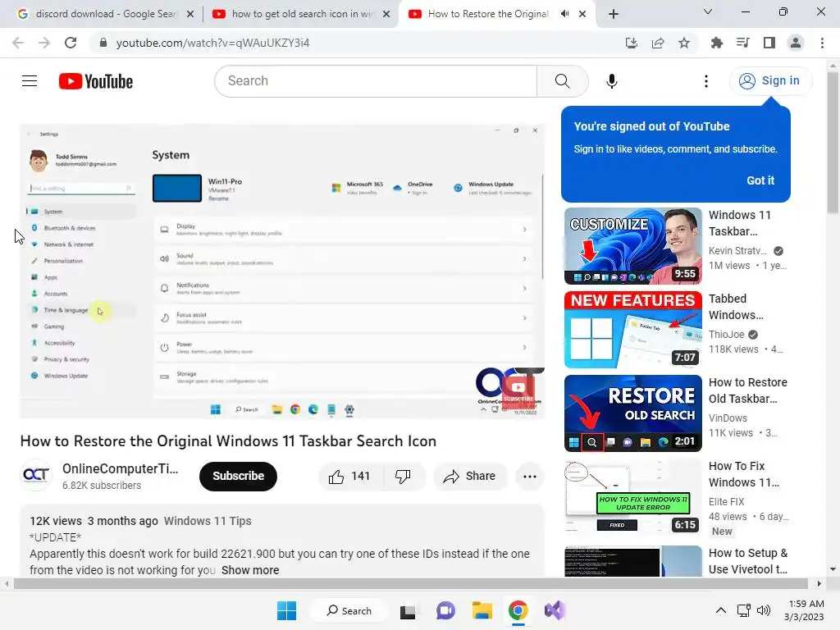Click the YouTube logo
Screen dimensions: 840x630
coord(96,81)
